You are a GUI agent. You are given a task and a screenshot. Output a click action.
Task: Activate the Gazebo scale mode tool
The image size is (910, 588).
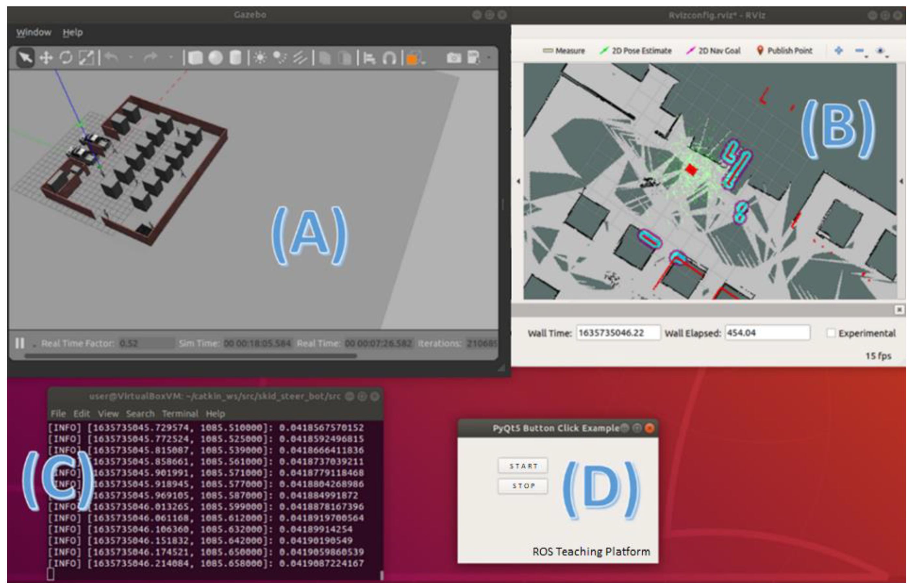pos(86,58)
